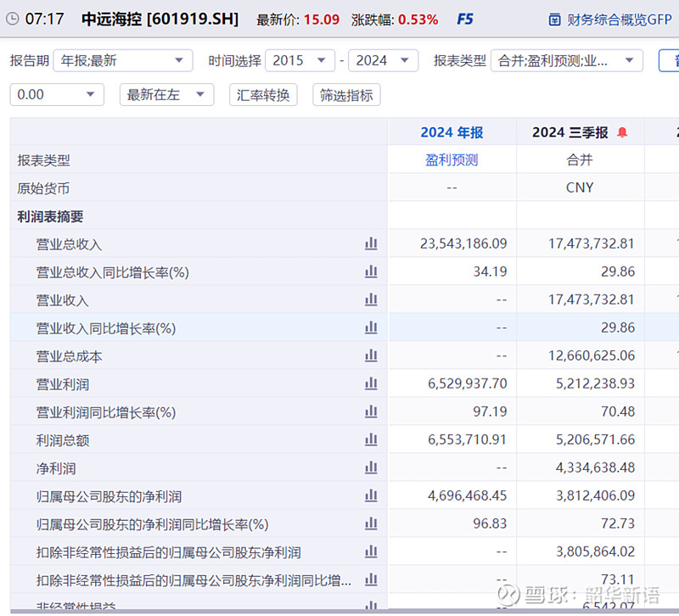The height and width of the screenshot is (616, 679).
Task: Click the time display 07:17
Action: (45, 19)
